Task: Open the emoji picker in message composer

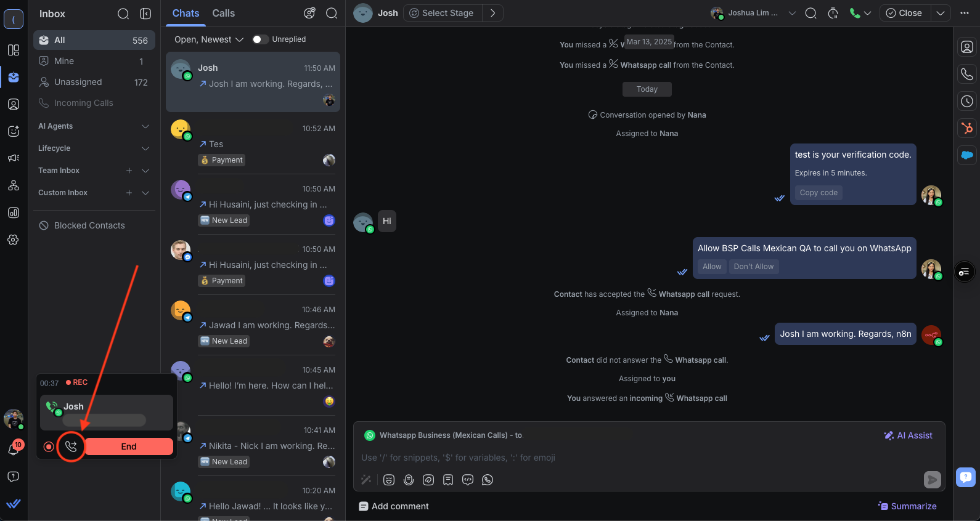Action: pyautogui.click(x=389, y=480)
